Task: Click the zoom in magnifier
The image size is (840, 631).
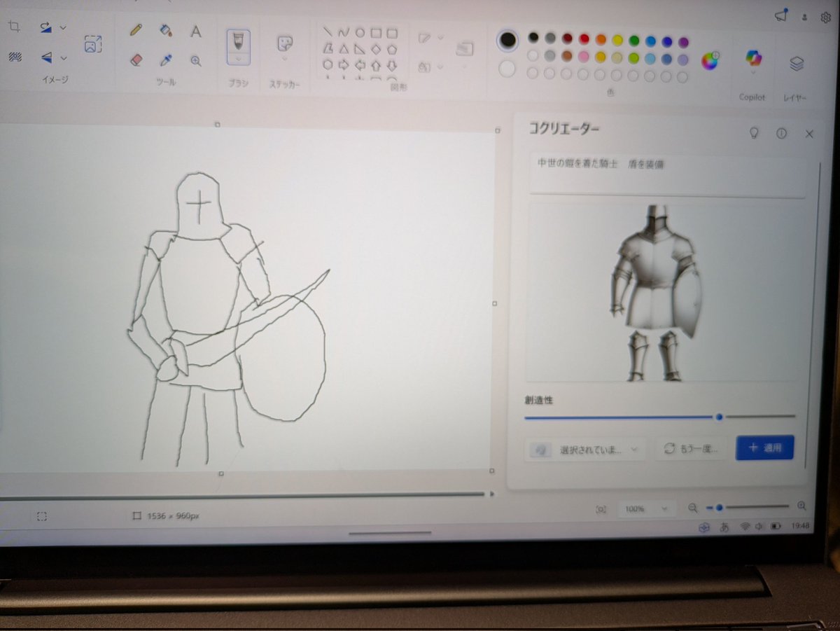Action: click(x=801, y=506)
